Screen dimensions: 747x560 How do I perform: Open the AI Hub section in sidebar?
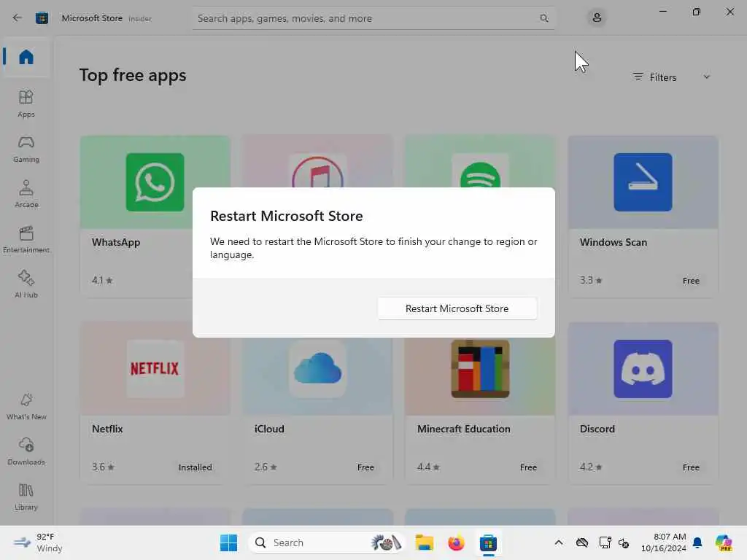(26, 285)
